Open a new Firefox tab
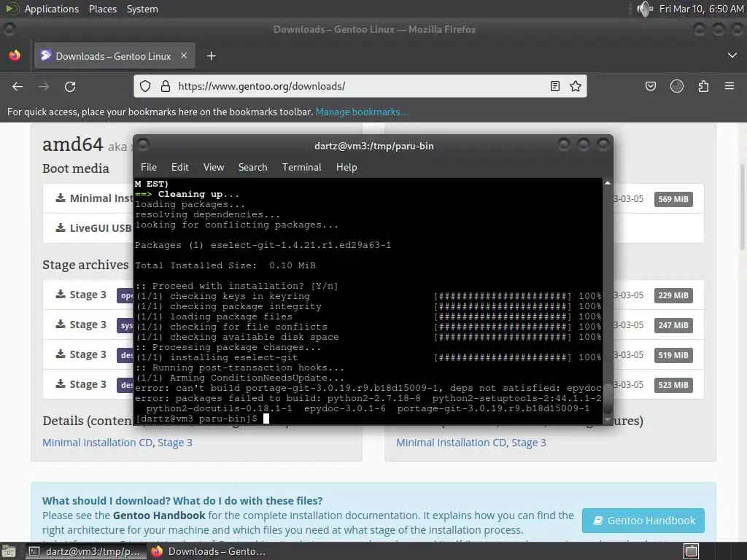Screen dimensions: 747x560 [211, 56]
